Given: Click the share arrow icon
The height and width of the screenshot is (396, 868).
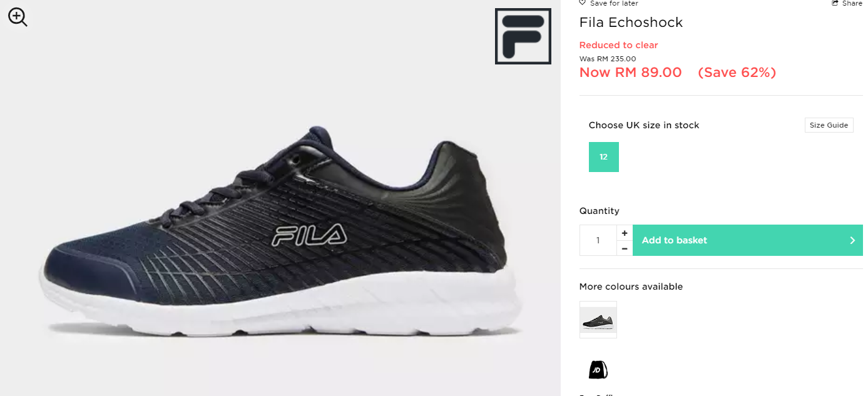Looking at the screenshot, I should pos(835,3).
